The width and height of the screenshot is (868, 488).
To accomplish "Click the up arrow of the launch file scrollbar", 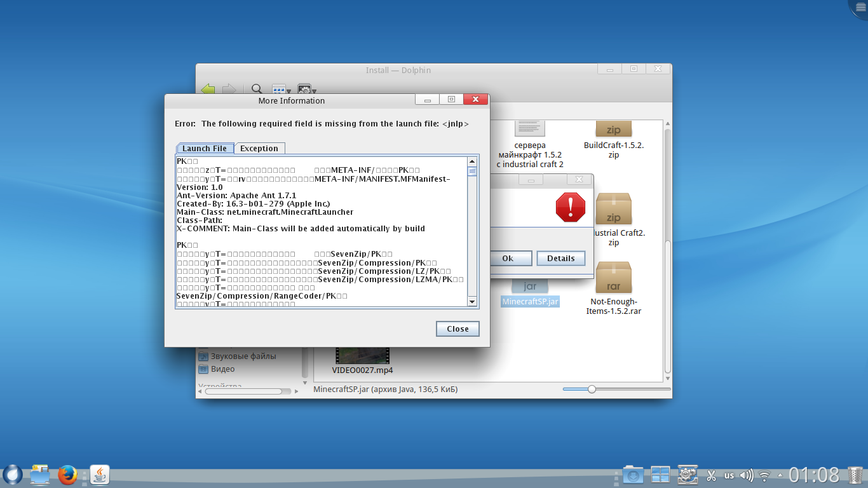I will coord(472,161).
